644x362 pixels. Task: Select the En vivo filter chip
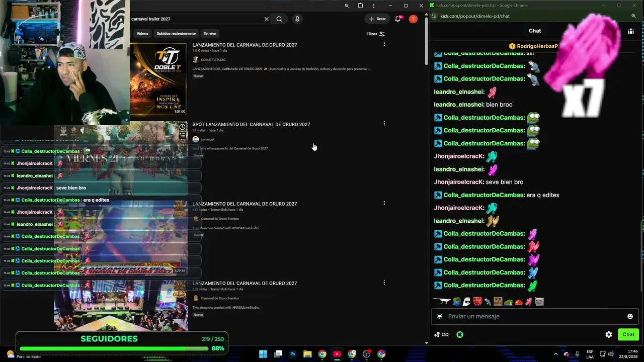210,34
